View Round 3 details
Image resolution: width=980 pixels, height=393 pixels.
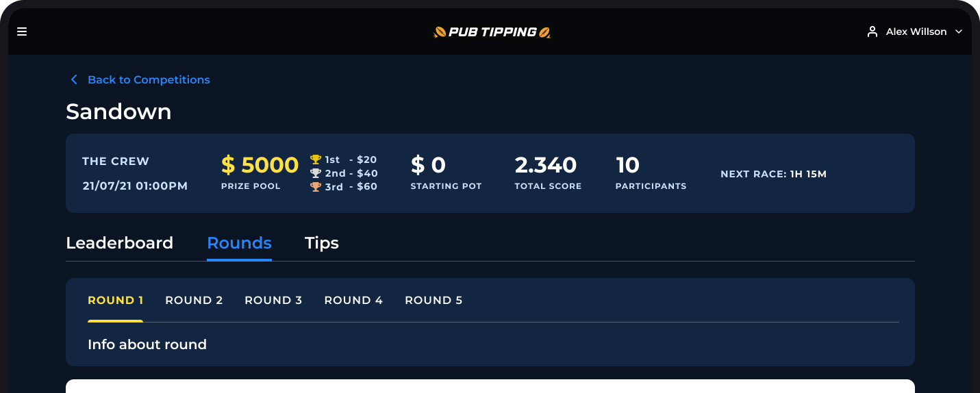(273, 300)
